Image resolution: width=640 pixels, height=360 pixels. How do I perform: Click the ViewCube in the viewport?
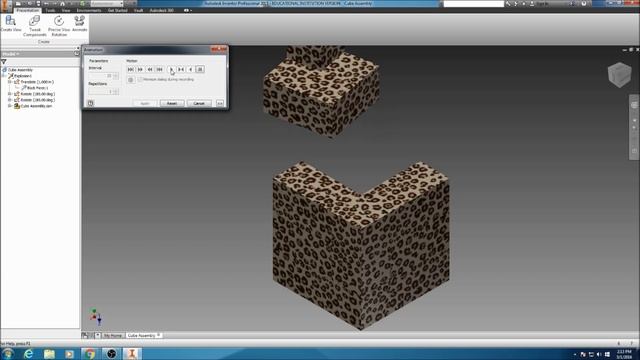[620, 75]
